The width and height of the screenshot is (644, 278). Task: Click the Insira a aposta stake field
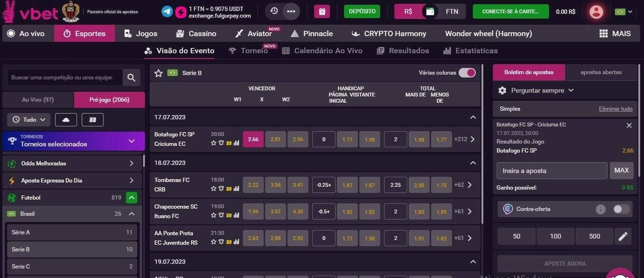[x=552, y=170]
